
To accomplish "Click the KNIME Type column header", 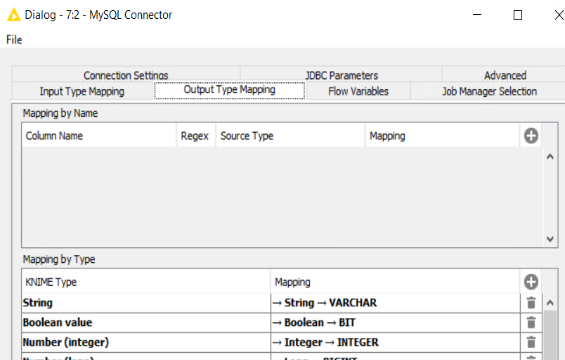I will pyautogui.click(x=146, y=282).
